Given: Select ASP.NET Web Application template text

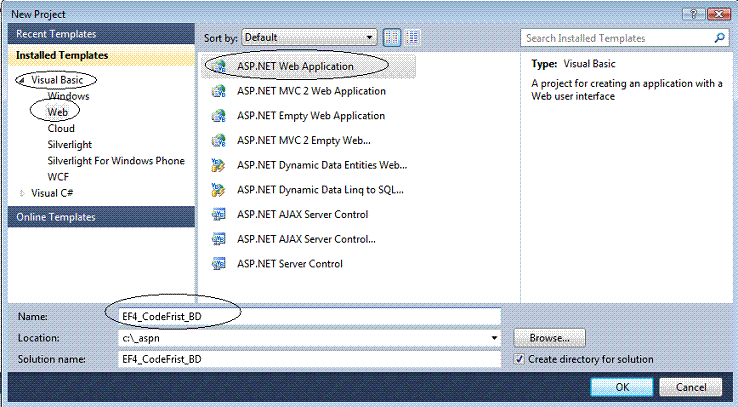Looking at the screenshot, I should pos(295,66).
